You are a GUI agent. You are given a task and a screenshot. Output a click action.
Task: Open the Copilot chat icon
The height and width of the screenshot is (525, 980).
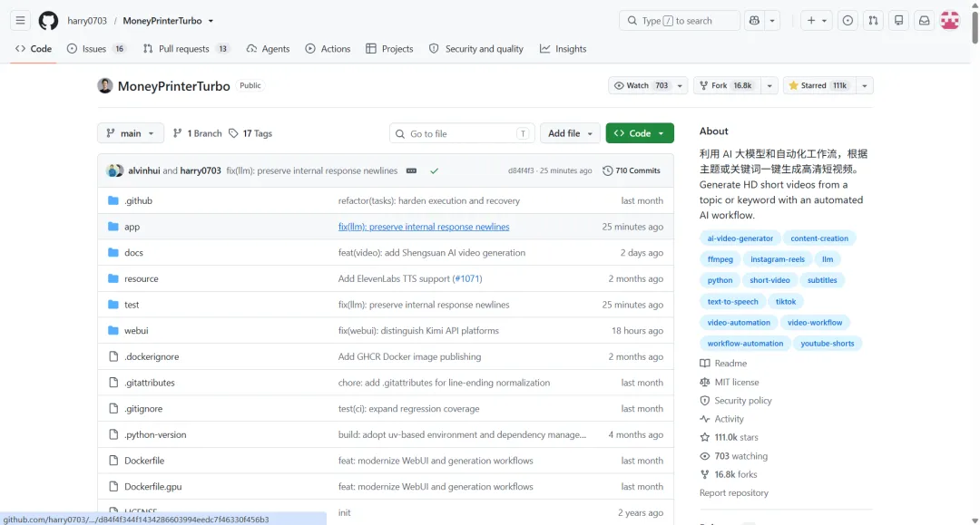point(754,21)
